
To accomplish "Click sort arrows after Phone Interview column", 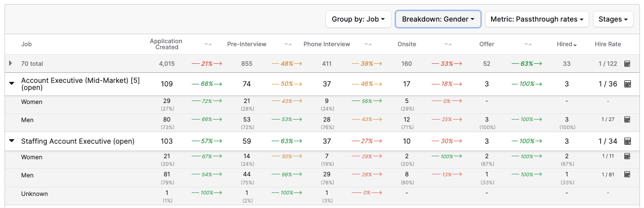I will [368, 44].
